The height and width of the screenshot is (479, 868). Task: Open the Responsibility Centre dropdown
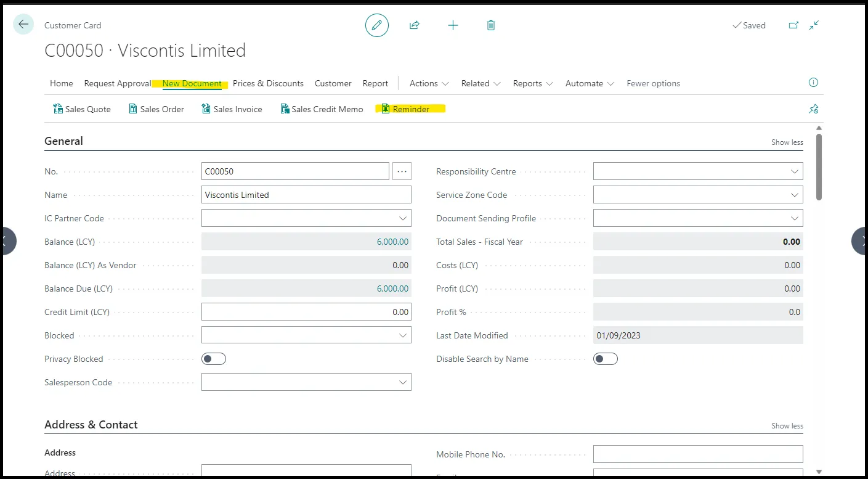(795, 171)
